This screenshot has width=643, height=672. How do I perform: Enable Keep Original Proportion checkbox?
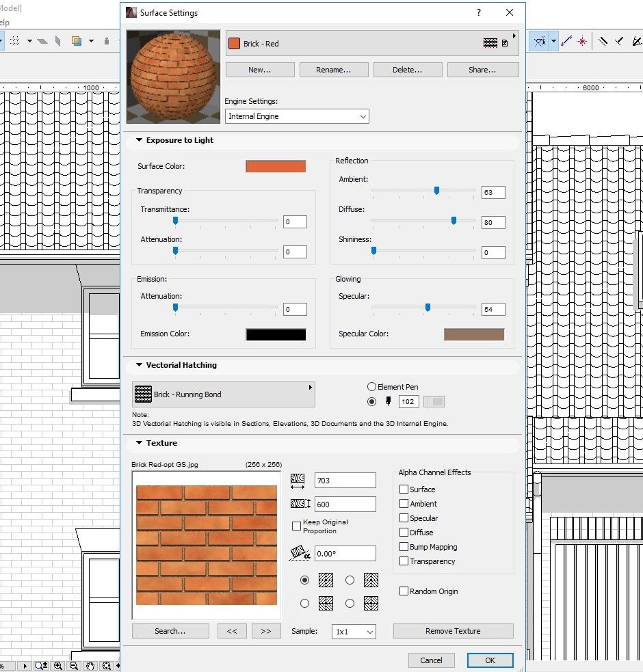[296, 526]
